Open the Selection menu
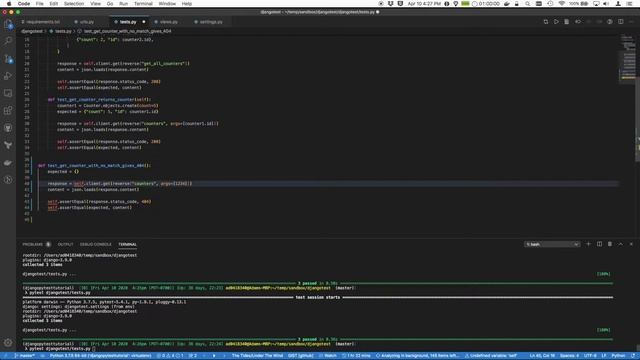This screenshot has width=640, height=360. (x=74, y=4)
